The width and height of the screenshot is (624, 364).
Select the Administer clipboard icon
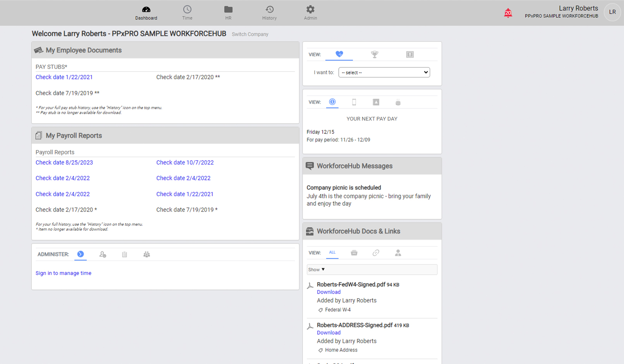tap(124, 255)
